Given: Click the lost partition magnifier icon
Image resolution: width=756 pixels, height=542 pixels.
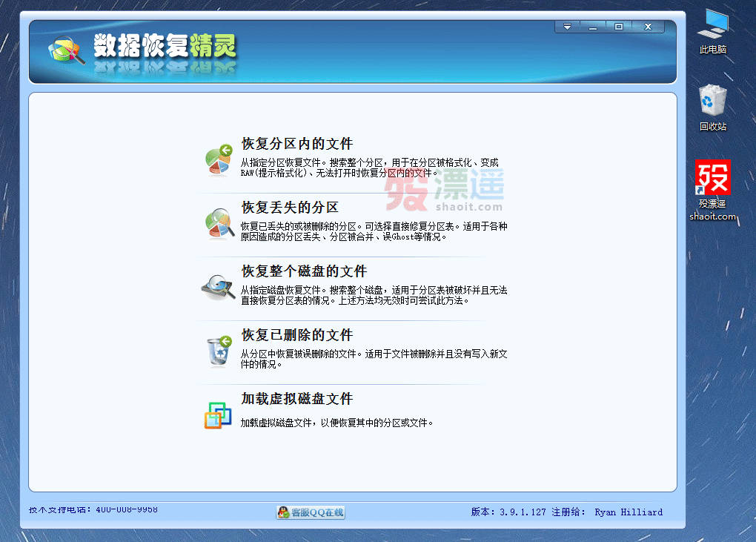Looking at the screenshot, I should point(219,223).
